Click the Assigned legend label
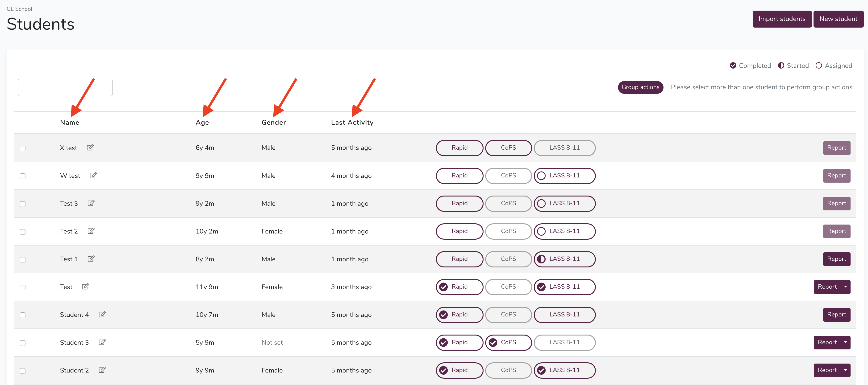This screenshot has height=385, width=868. pyautogui.click(x=838, y=66)
